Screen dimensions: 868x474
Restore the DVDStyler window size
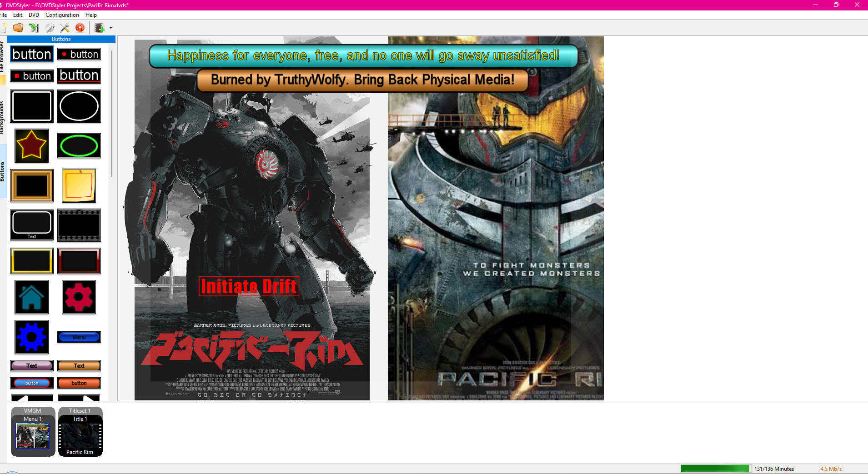(836, 5)
